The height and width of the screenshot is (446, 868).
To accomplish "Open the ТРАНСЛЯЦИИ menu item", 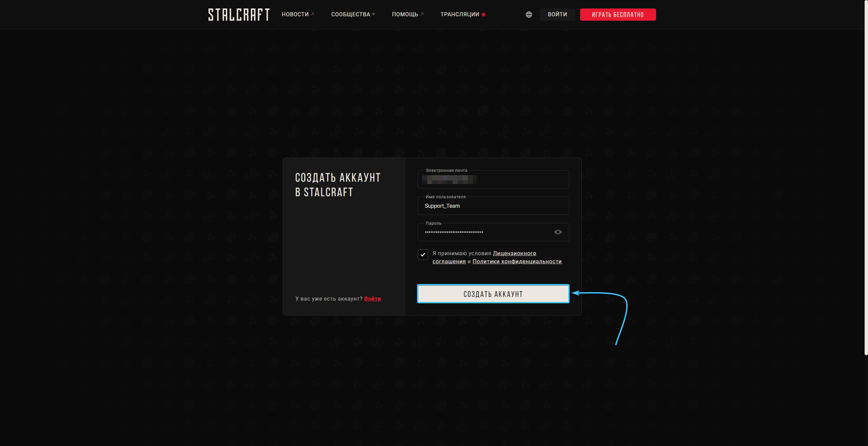I will [463, 14].
